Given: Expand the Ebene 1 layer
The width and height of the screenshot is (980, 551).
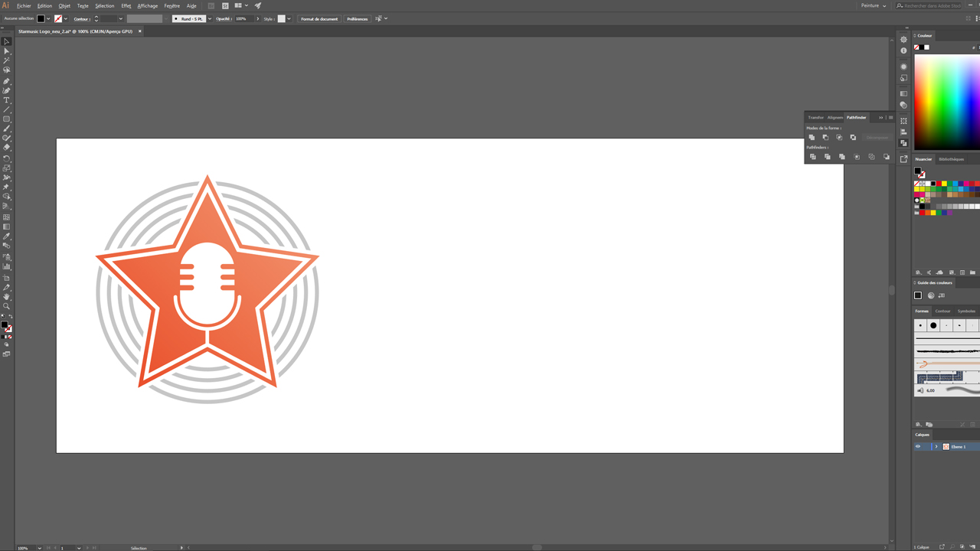Looking at the screenshot, I should pos(936,447).
